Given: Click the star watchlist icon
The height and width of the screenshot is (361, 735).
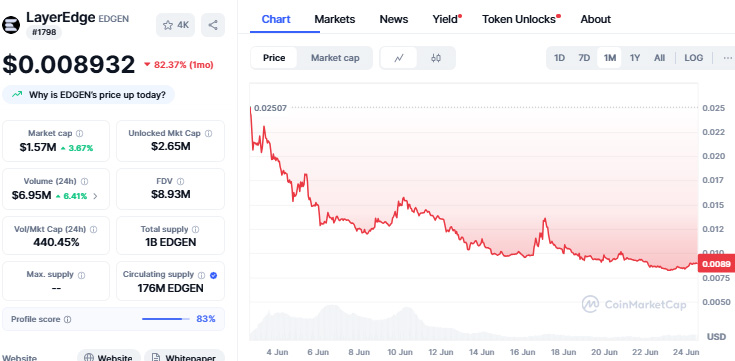Looking at the screenshot, I should [x=168, y=25].
